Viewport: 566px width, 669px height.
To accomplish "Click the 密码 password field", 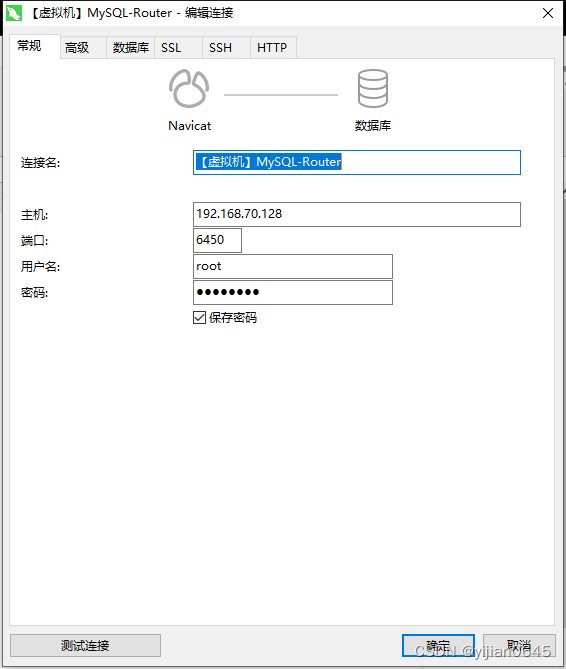I will (293, 292).
